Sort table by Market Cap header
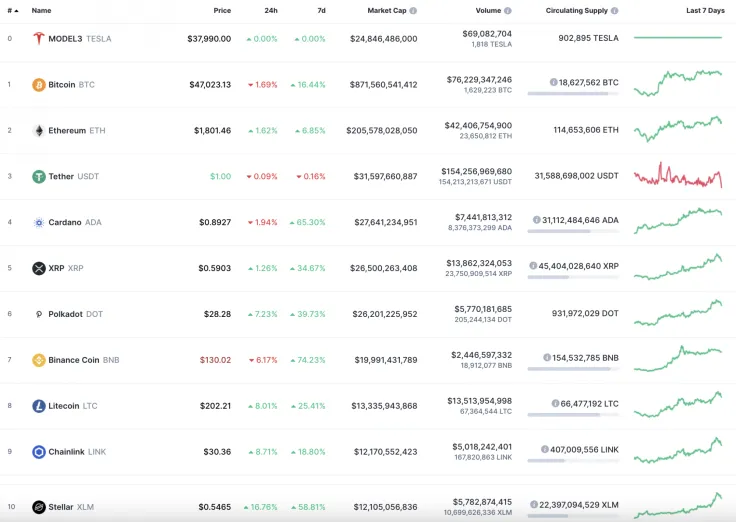 387,10
